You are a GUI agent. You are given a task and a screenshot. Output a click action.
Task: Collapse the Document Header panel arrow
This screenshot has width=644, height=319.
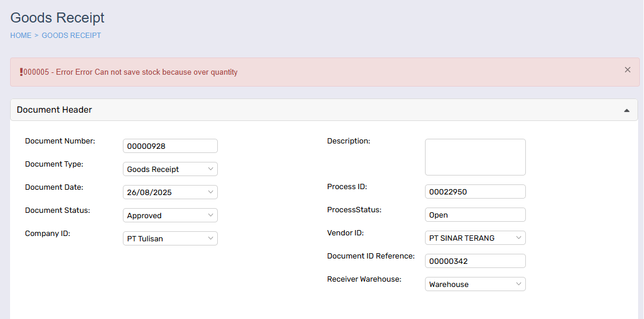click(x=627, y=110)
